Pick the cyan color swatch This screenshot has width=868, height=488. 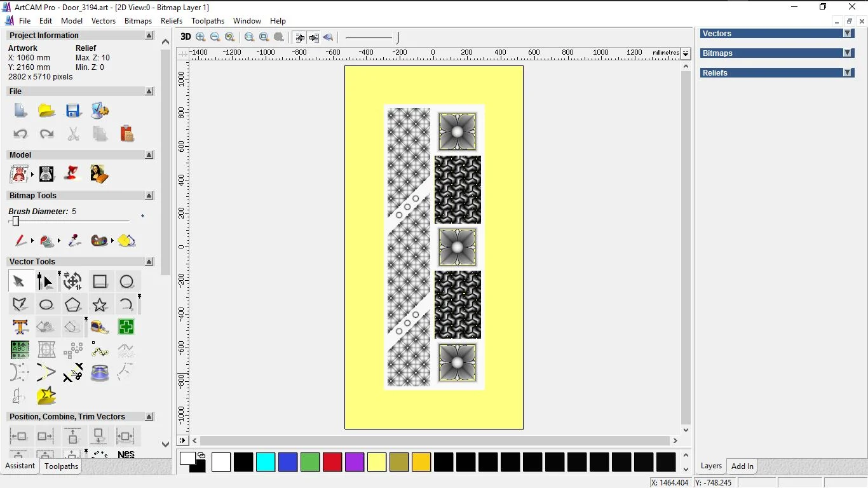(266, 462)
